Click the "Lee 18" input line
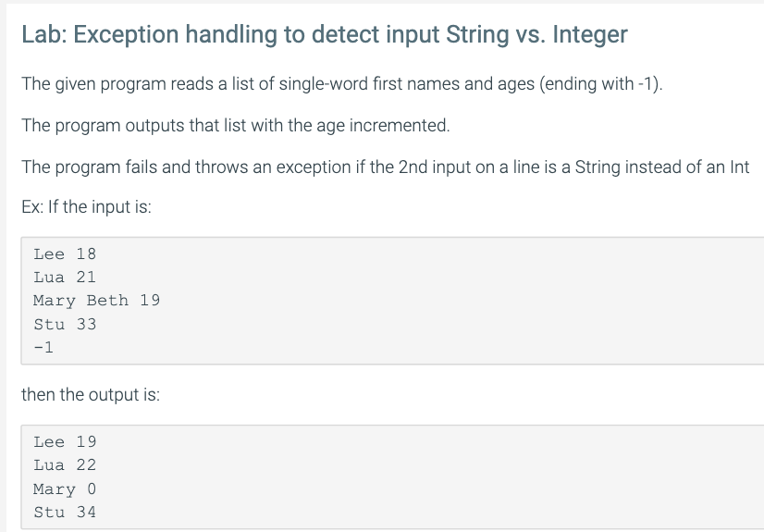Screen dimensions: 764x532 pos(65,254)
